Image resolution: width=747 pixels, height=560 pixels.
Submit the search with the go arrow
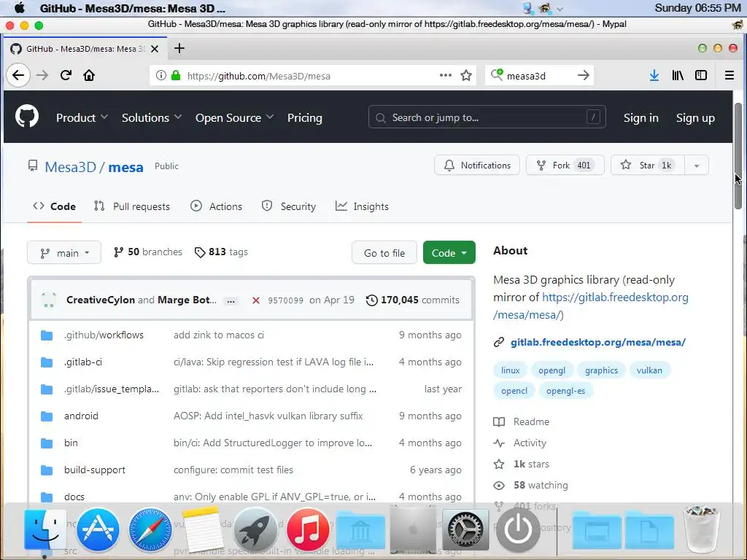click(x=583, y=75)
